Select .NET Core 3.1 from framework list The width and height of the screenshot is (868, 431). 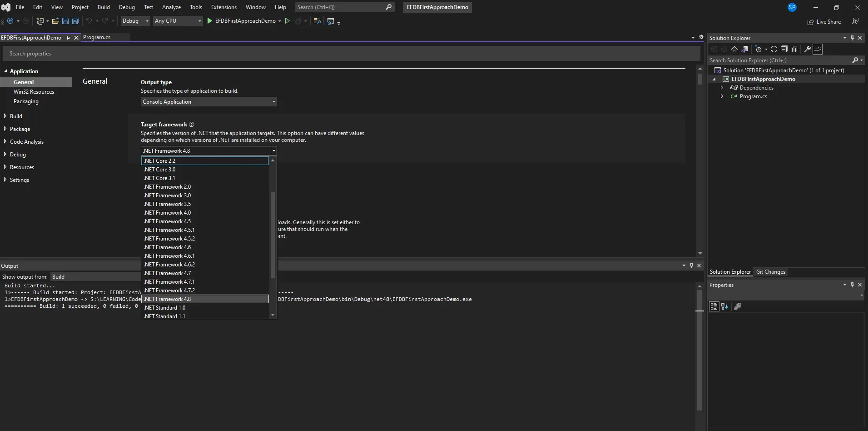pos(160,178)
